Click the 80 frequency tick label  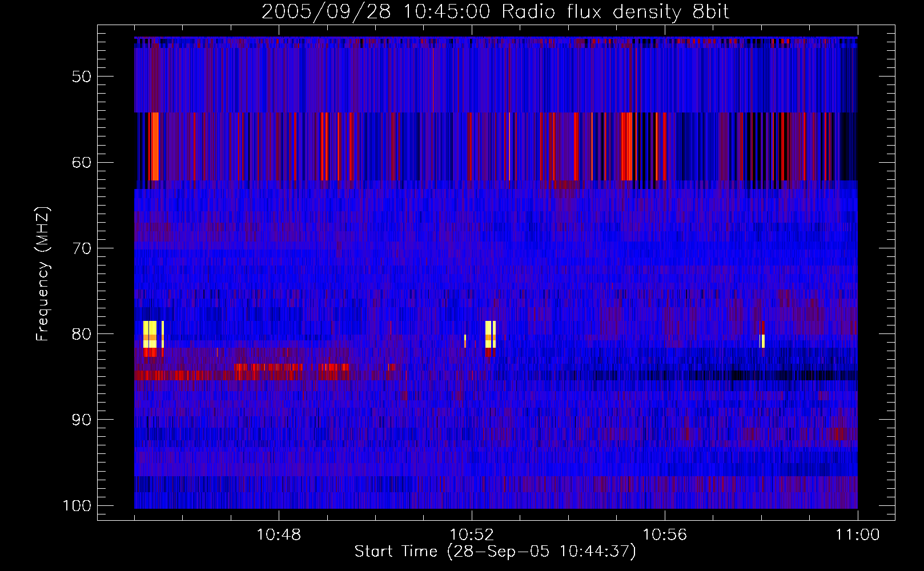[82, 334]
